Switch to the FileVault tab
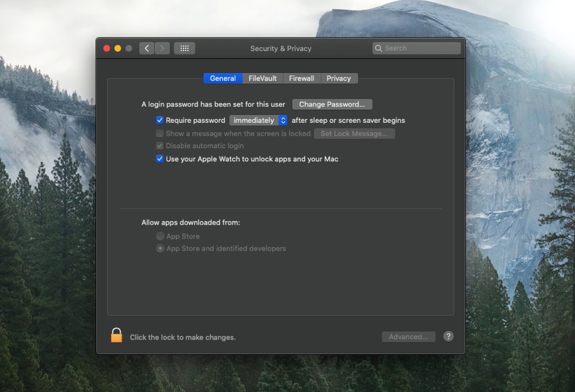575x392 pixels. pos(263,78)
